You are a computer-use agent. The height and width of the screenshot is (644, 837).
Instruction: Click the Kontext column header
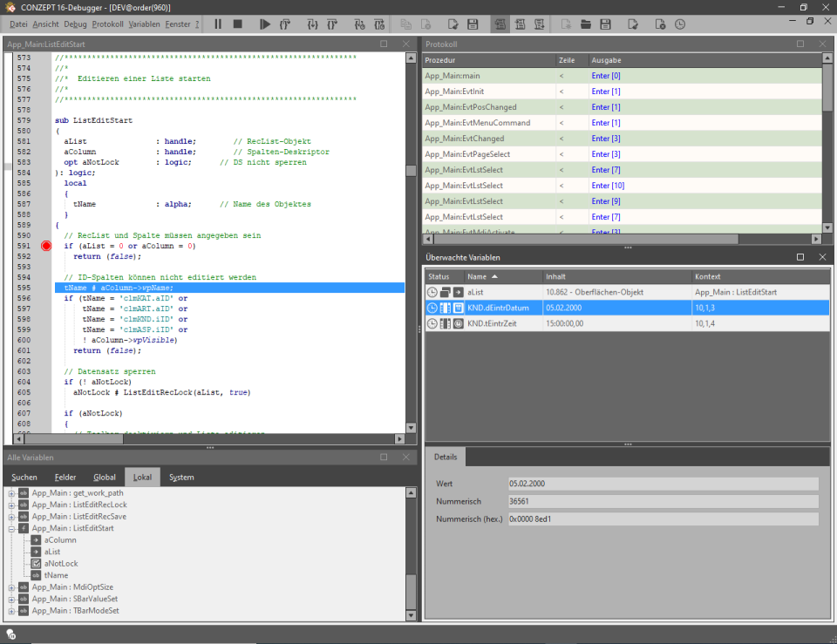coord(760,276)
